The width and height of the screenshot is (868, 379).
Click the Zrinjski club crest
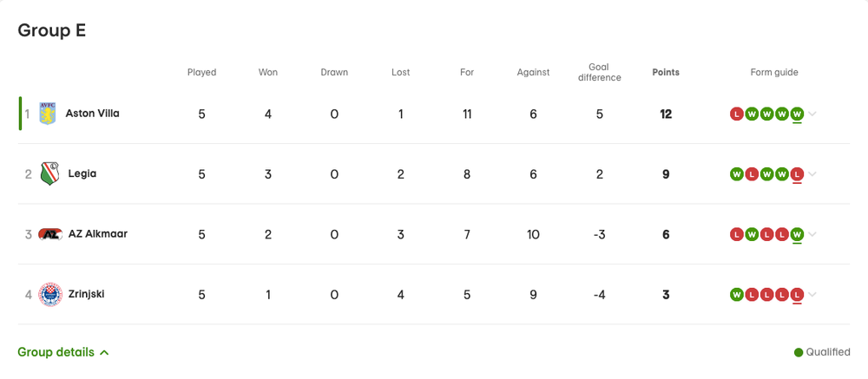(49, 295)
